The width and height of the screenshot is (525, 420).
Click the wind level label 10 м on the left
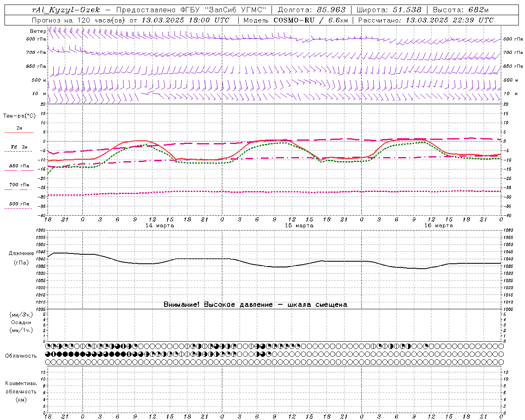coord(39,94)
